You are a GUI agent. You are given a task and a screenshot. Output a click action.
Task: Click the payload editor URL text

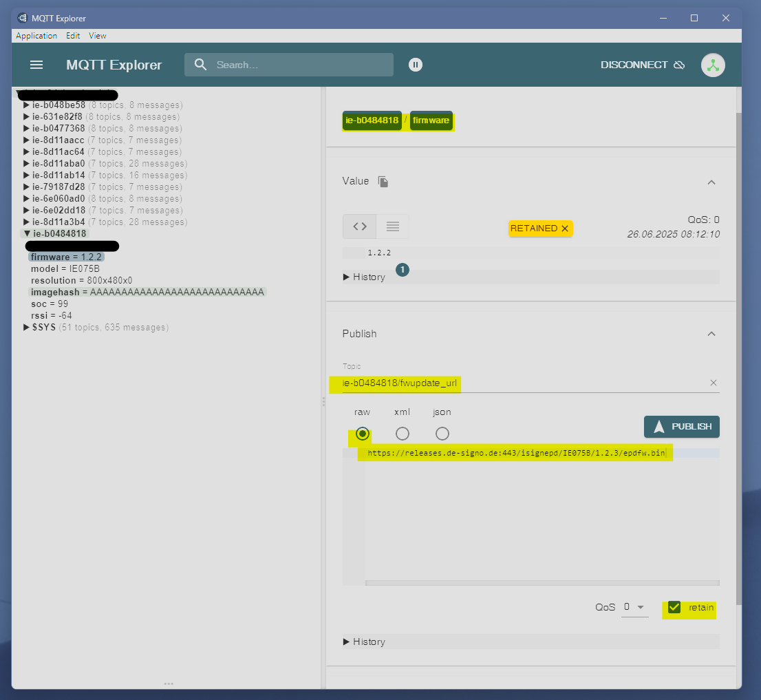(x=516, y=453)
